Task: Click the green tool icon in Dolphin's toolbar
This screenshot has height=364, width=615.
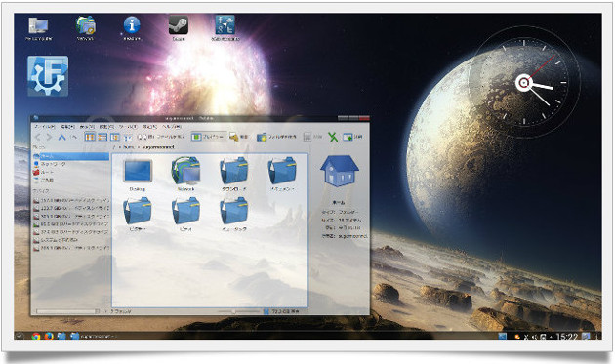Action: [333, 137]
